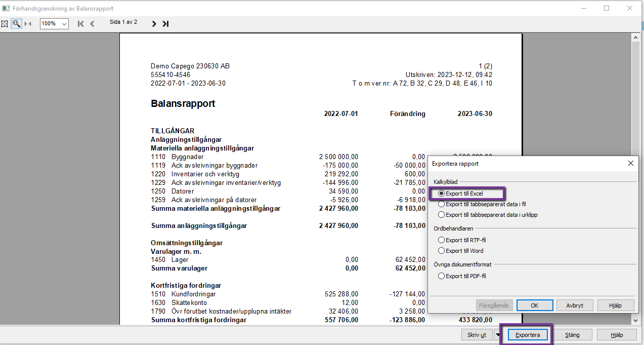
Task: Click the vertical scrollbar down arrow
Action: (x=637, y=320)
